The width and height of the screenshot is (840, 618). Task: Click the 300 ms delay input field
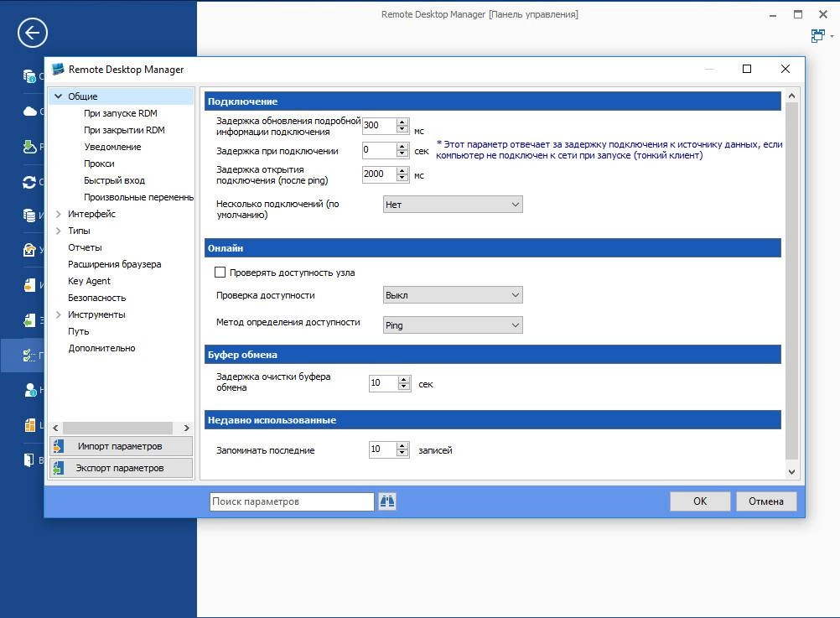point(379,126)
